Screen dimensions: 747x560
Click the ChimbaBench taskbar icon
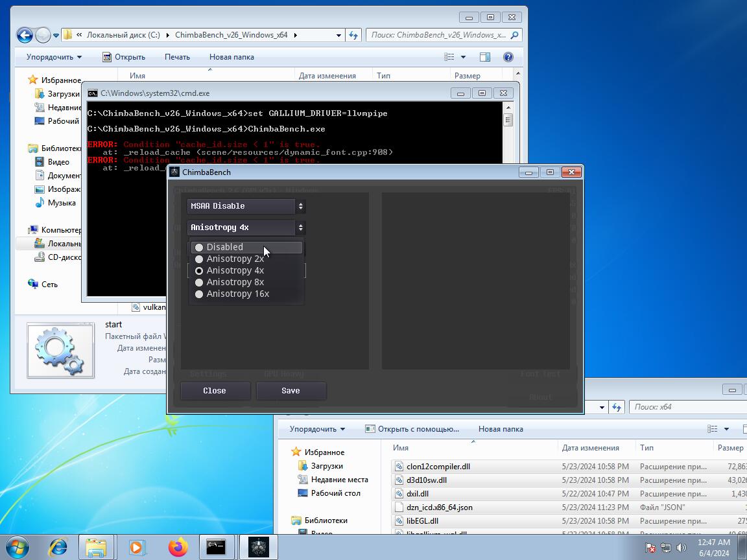click(x=259, y=547)
